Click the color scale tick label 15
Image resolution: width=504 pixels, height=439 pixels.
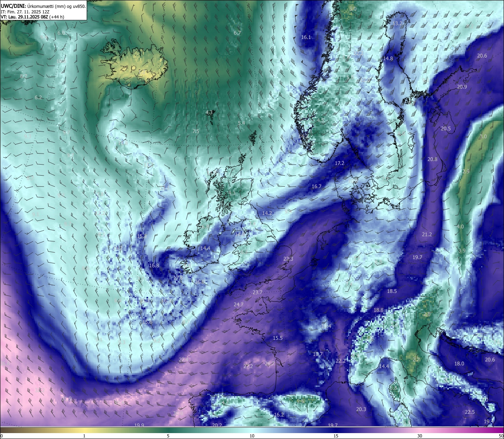pos(336,436)
